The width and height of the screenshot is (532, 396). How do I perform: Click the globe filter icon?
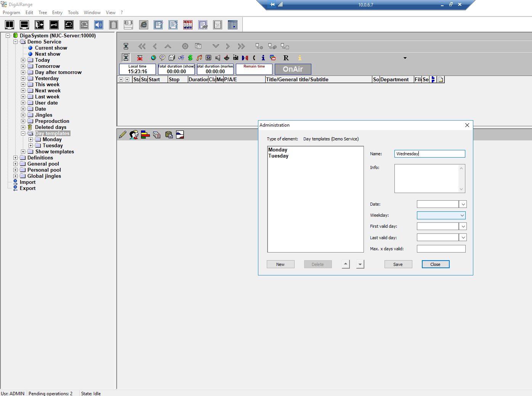coord(153,58)
